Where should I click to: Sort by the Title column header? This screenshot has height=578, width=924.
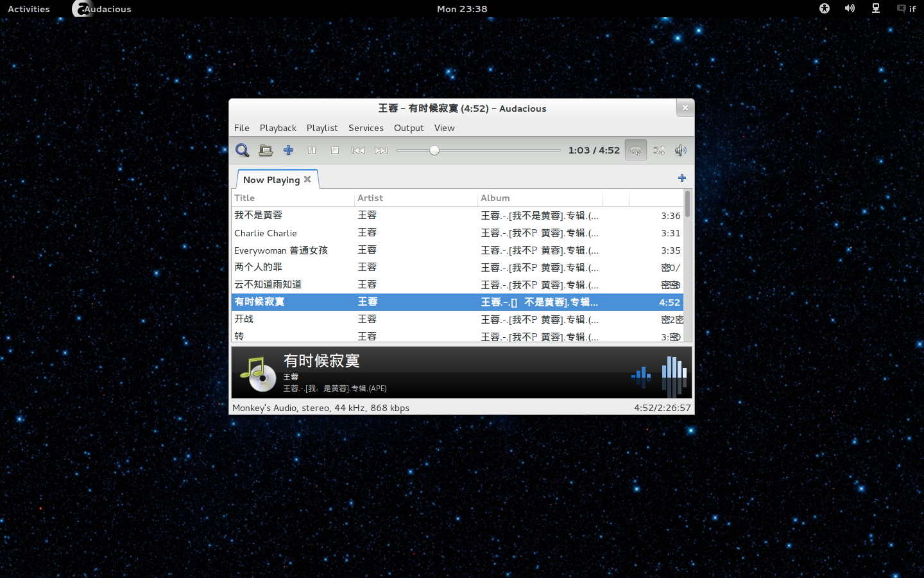coord(293,198)
